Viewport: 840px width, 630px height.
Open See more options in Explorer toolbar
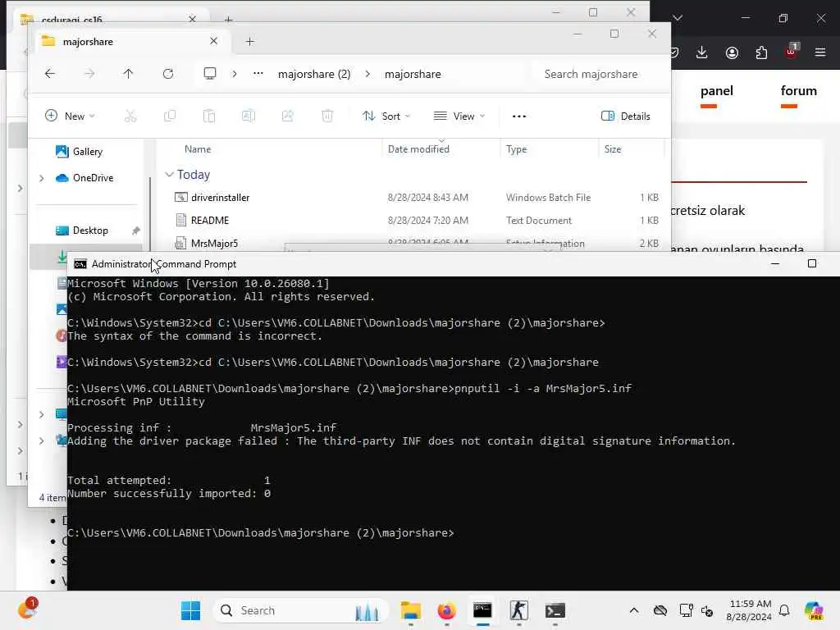tap(519, 116)
